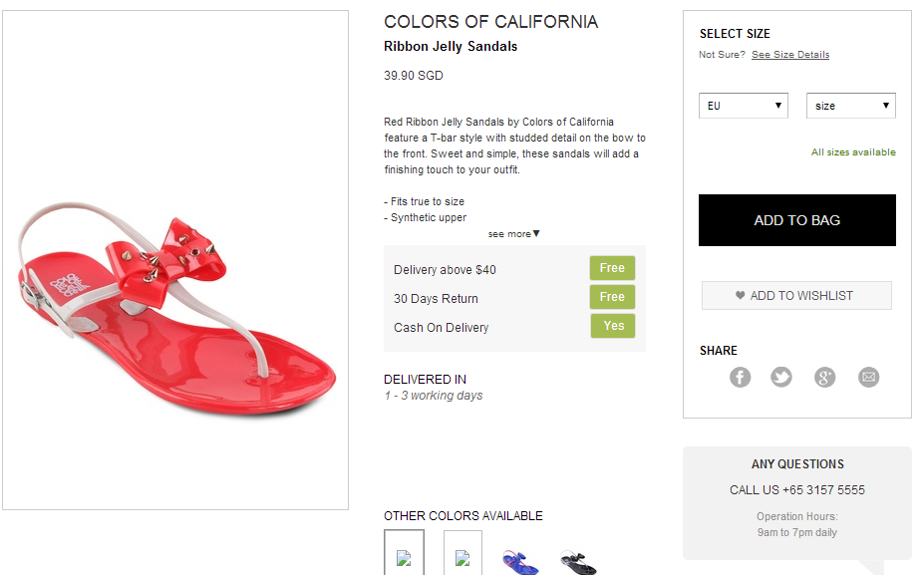
Task: Click the Add to Wishlist button
Action: [x=796, y=296]
